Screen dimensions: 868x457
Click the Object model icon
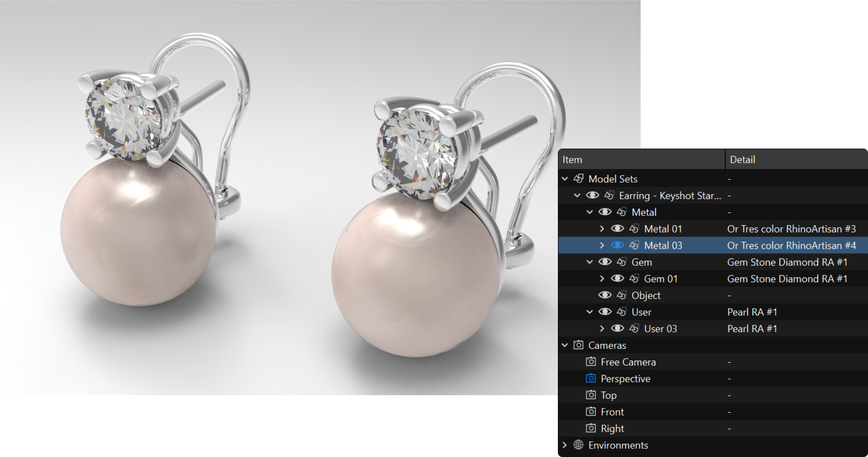622,295
